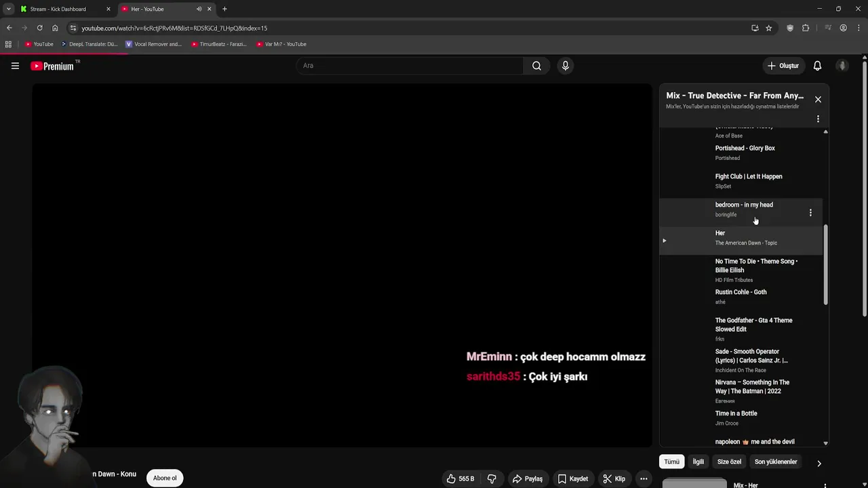The image size is (868, 488).
Task: Play Time in a Bottle
Action: point(741,418)
